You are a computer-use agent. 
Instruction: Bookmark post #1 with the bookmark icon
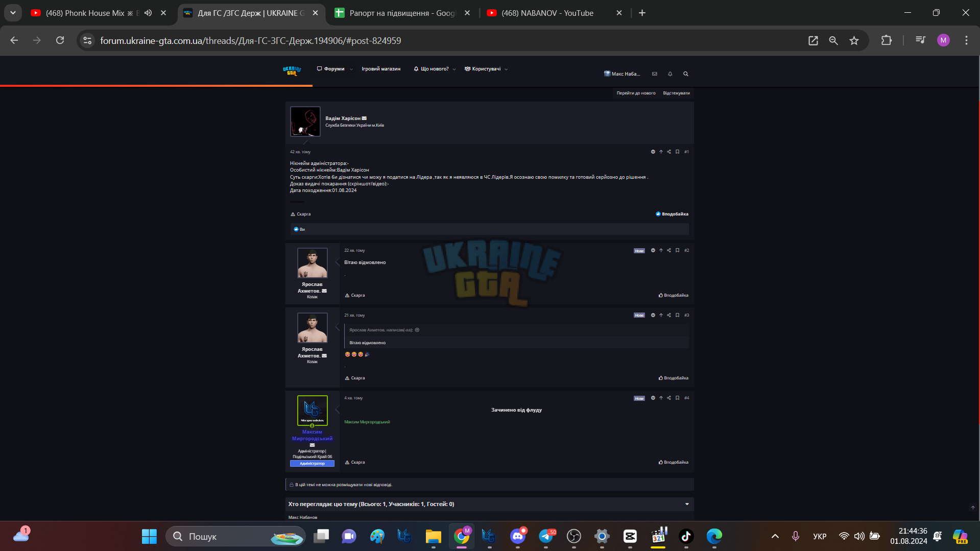677,152
